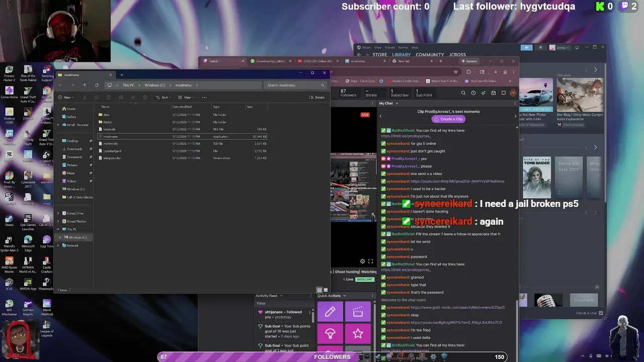The image size is (644, 362).
Task: Open the View dropdown in Explorer
Action: pos(187,97)
